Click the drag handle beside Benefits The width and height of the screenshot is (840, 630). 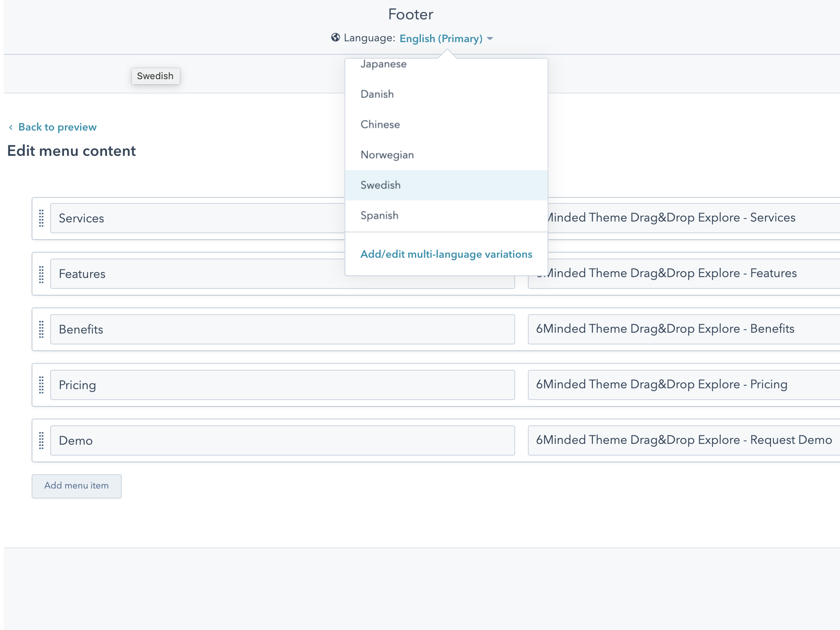tap(41, 330)
